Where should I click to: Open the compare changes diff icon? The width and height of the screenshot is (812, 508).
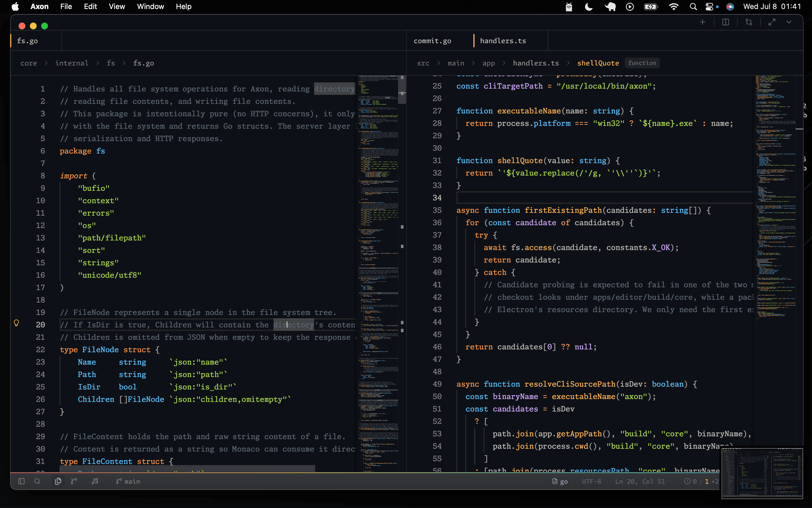click(749, 22)
